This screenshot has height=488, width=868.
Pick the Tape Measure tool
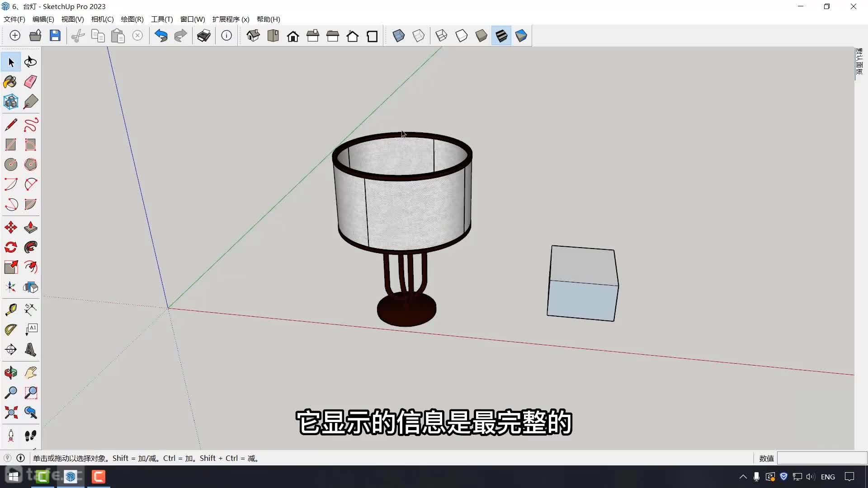(11, 310)
